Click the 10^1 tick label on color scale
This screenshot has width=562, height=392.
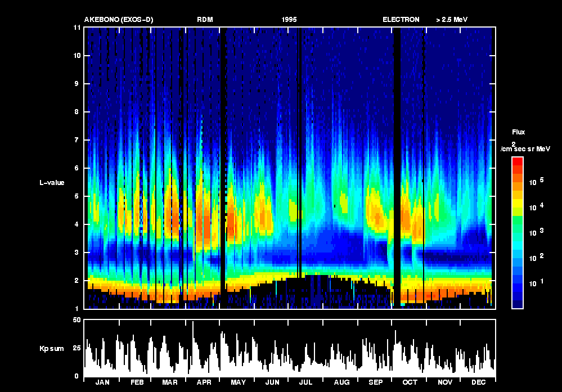(x=534, y=283)
